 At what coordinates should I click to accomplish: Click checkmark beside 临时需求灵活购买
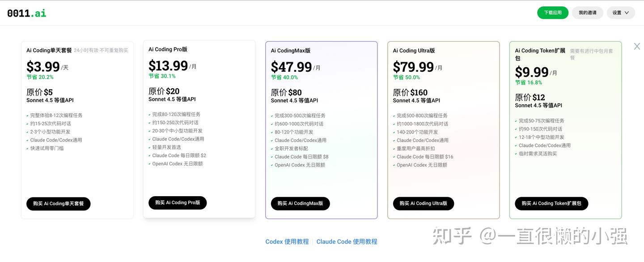pyautogui.click(x=516, y=154)
